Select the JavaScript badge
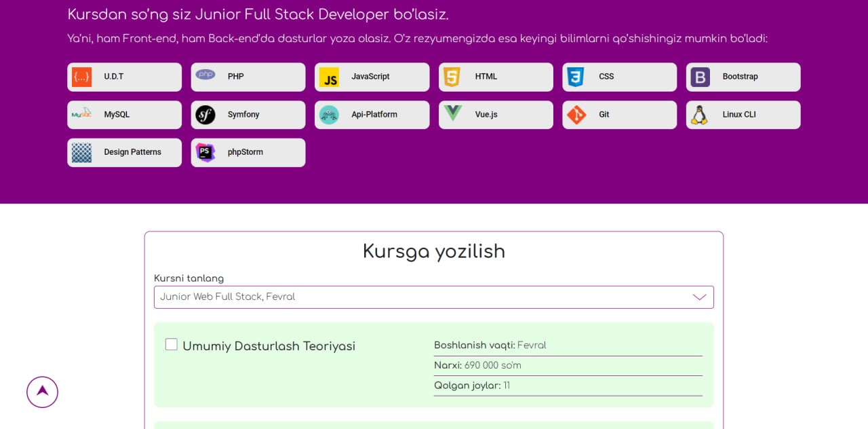Screen dimensions: 868x429 [330, 77]
